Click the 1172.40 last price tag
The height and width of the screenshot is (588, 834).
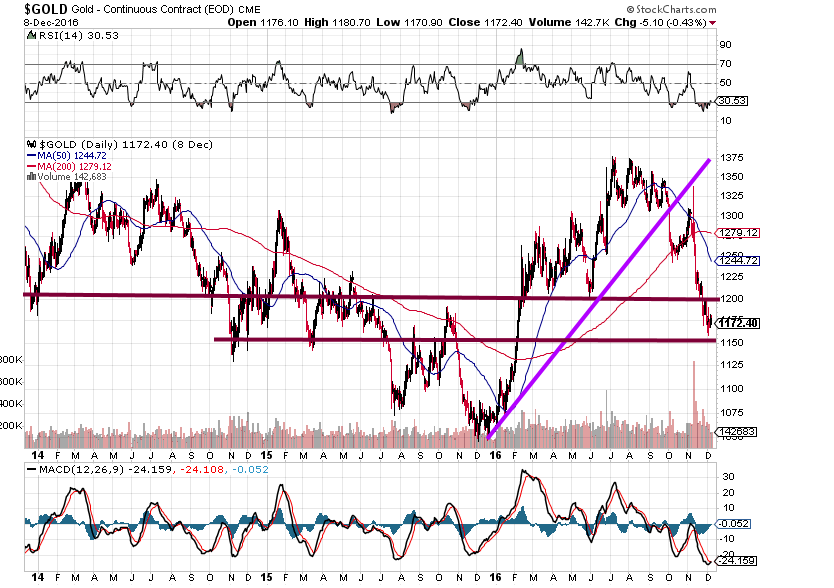[738, 323]
